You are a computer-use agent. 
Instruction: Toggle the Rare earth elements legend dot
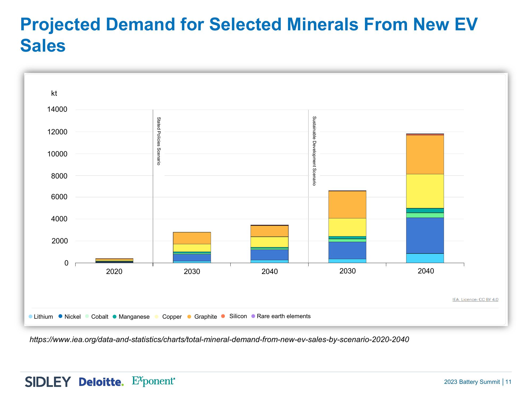click(253, 316)
